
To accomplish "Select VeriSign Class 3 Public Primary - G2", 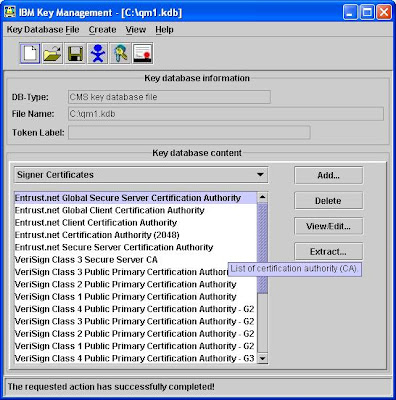I will pos(136,321).
